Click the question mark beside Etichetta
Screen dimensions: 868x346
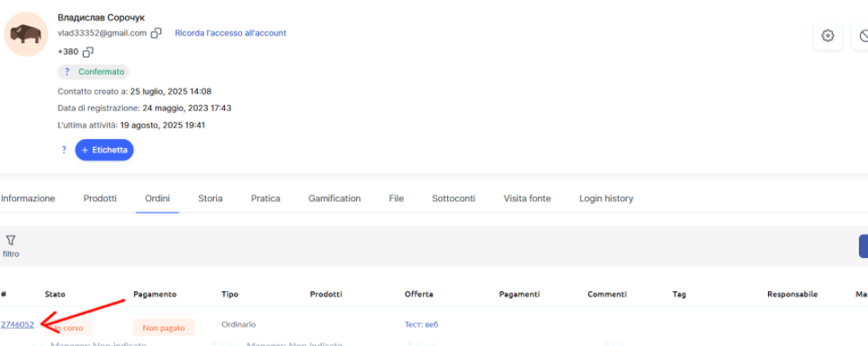click(64, 150)
